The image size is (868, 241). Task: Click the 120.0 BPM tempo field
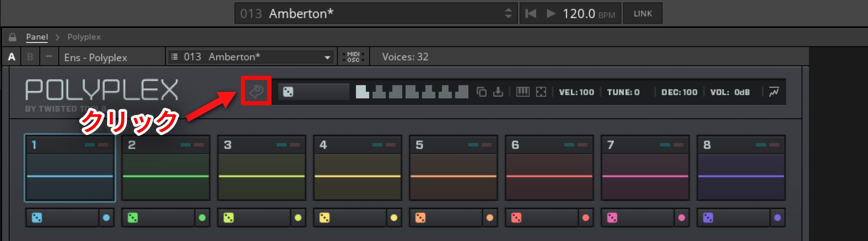click(589, 14)
